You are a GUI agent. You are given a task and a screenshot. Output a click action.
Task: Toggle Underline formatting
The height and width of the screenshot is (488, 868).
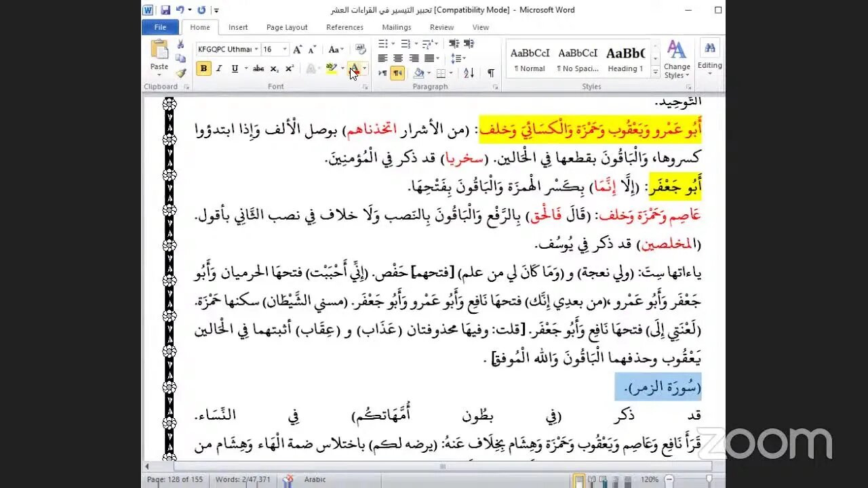(x=235, y=68)
